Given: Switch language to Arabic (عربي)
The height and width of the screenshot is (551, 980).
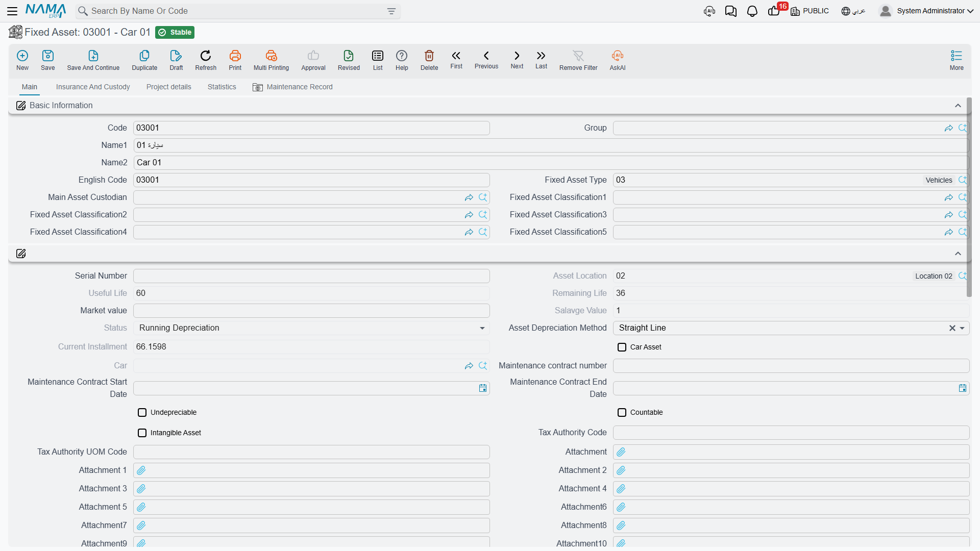Looking at the screenshot, I should pyautogui.click(x=853, y=11).
